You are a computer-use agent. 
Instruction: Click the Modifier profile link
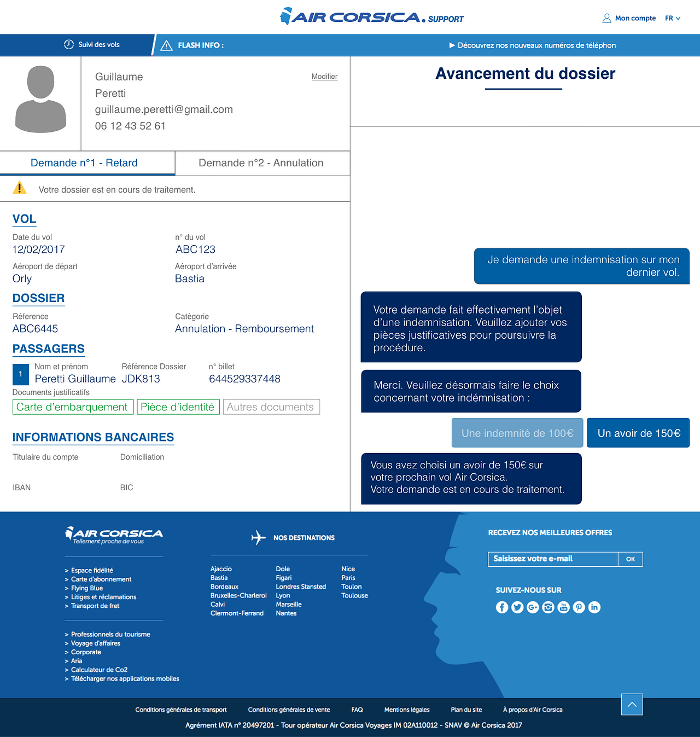click(x=324, y=77)
